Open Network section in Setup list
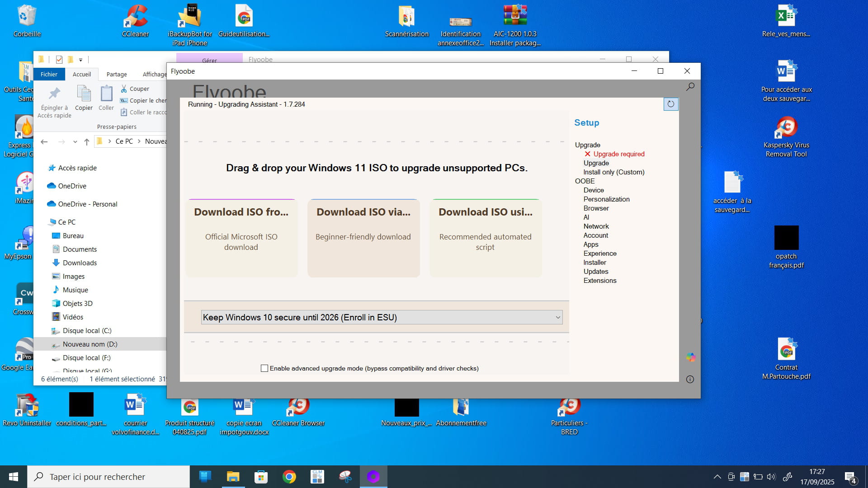 [596, 226]
